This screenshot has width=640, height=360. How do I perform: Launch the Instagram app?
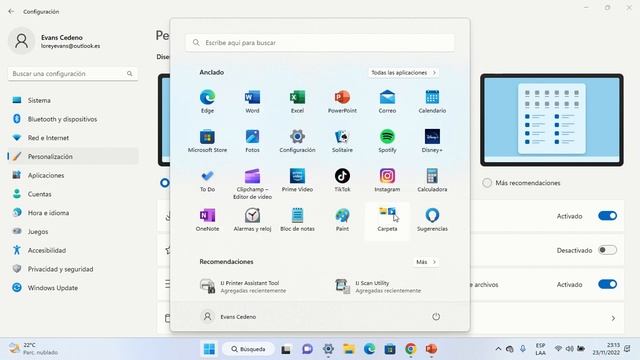pyautogui.click(x=387, y=180)
